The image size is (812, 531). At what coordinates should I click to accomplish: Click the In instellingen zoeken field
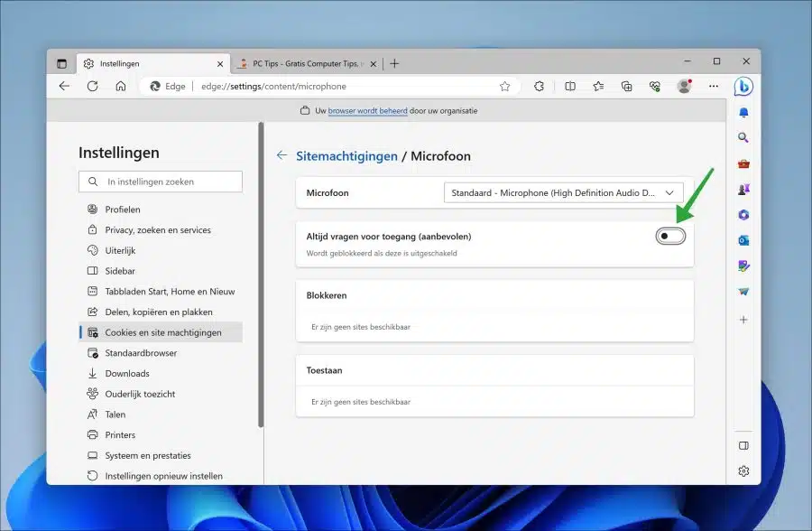pos(161,182)
